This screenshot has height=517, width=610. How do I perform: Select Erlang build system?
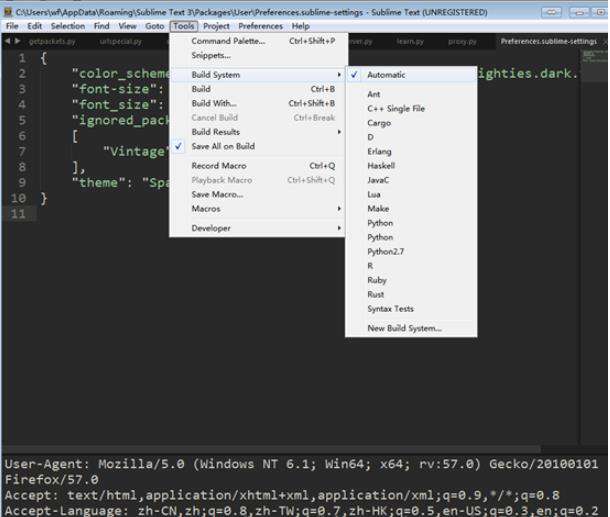[x=411, y=151]
